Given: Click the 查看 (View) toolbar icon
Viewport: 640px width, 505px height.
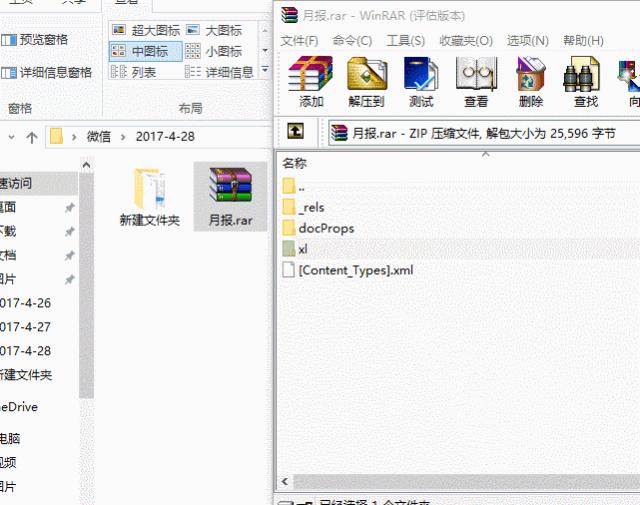Looking at the screenshot, I should [x=476, y=81].
